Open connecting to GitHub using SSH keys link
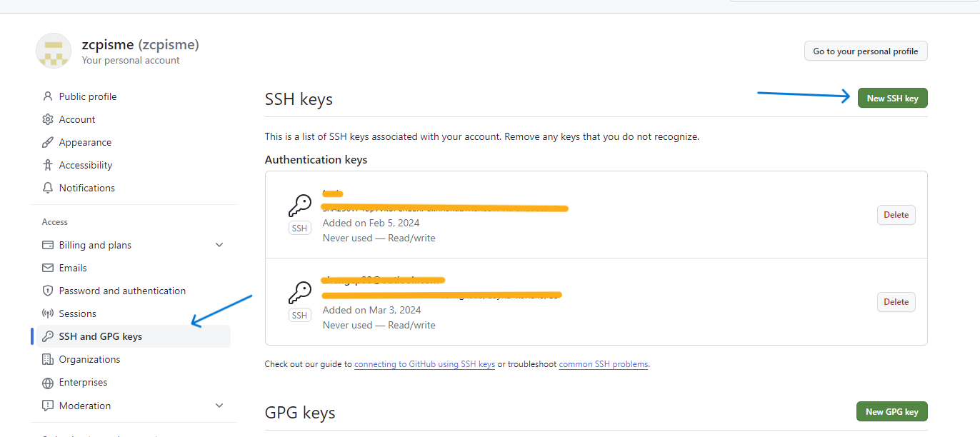Screen dimensions: 980x437 [x=424, y=364]
